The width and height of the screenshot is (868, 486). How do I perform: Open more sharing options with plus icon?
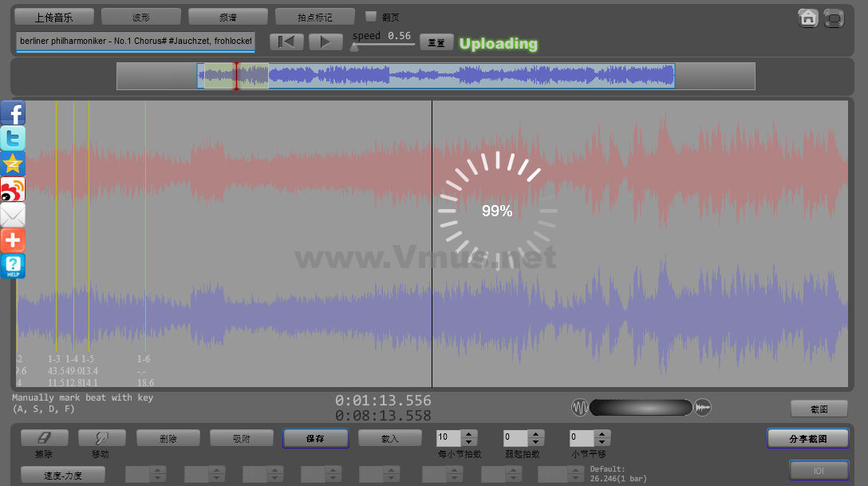pos(13,240)
